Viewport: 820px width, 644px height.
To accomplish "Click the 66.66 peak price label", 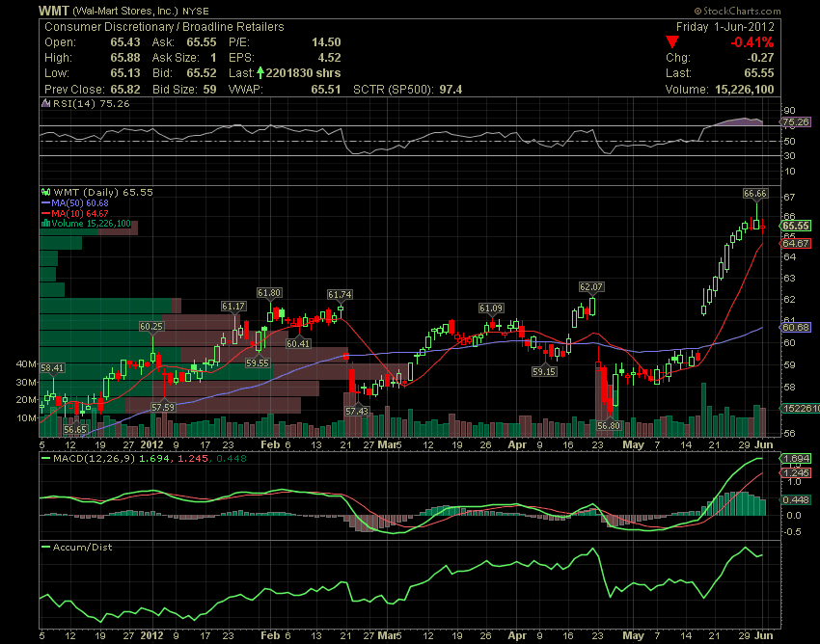I will [x=755, y=194].
